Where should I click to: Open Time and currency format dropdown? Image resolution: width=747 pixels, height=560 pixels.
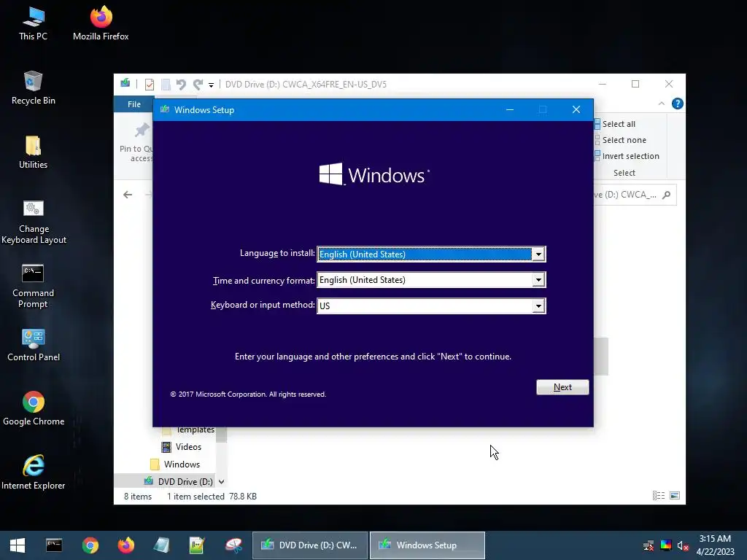coord(538,280)
